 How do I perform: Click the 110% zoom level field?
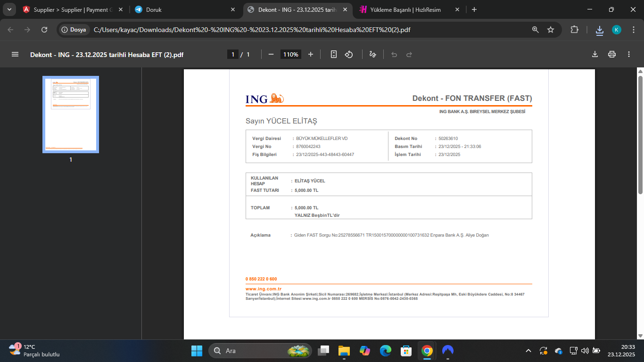click(x=290, y=54)
